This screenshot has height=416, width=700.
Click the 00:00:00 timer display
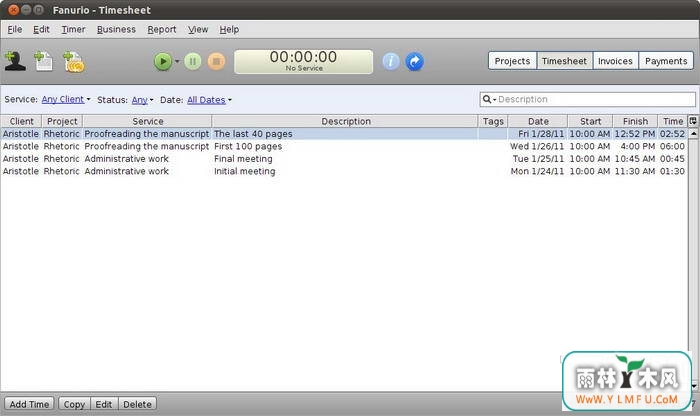click(x=304, y=61)
